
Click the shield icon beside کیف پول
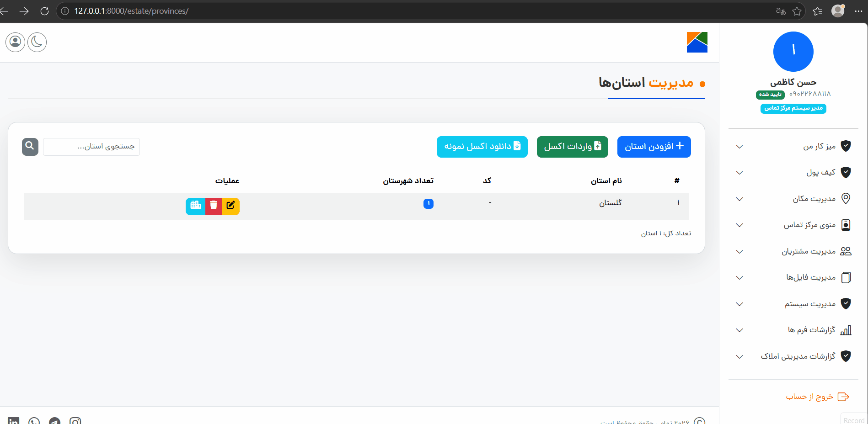(x=846, y=172)
